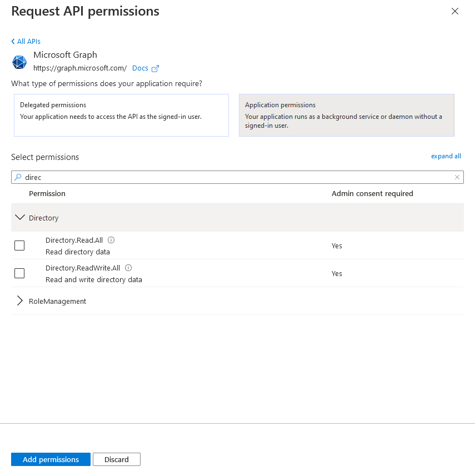Close the Request API permissions panel
Image resolution: width=475 pixels, height=476 pixels.
(455, 11)
